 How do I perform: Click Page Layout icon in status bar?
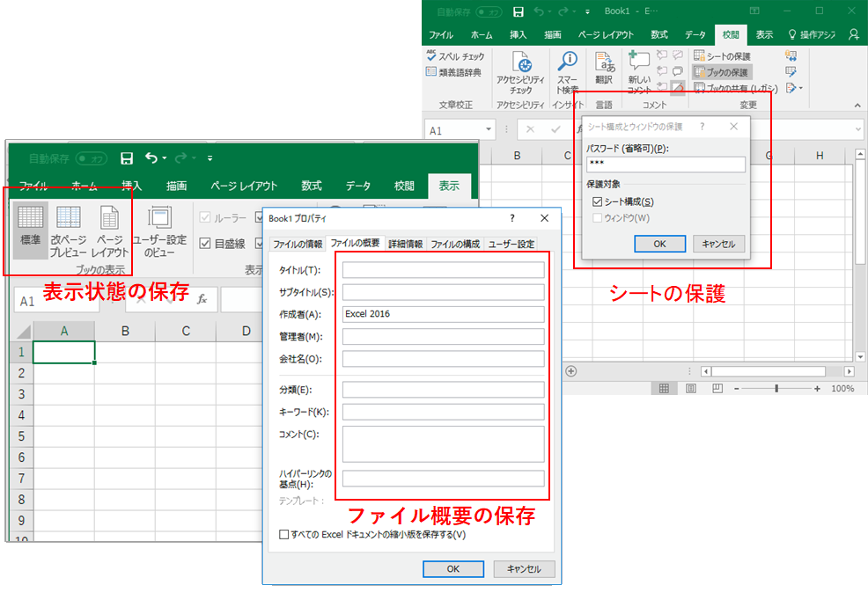[x=691, y=389]
